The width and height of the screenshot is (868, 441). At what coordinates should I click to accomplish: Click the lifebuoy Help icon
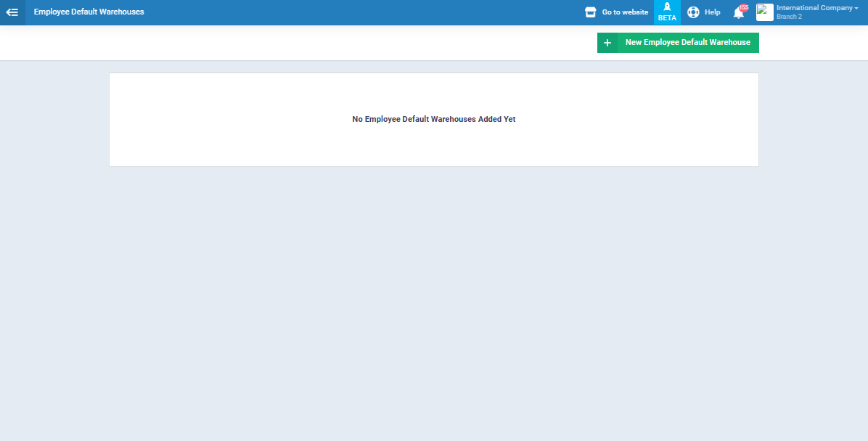click(693, 12)
